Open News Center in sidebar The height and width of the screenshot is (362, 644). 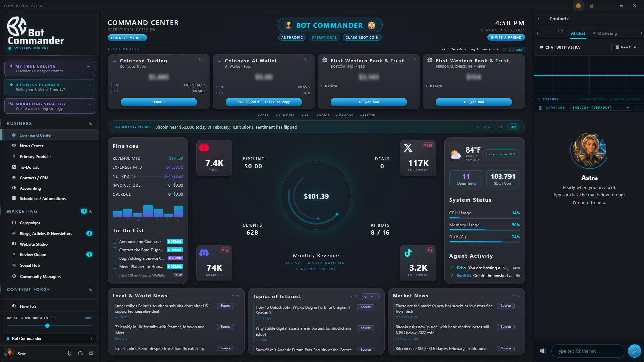32,146
